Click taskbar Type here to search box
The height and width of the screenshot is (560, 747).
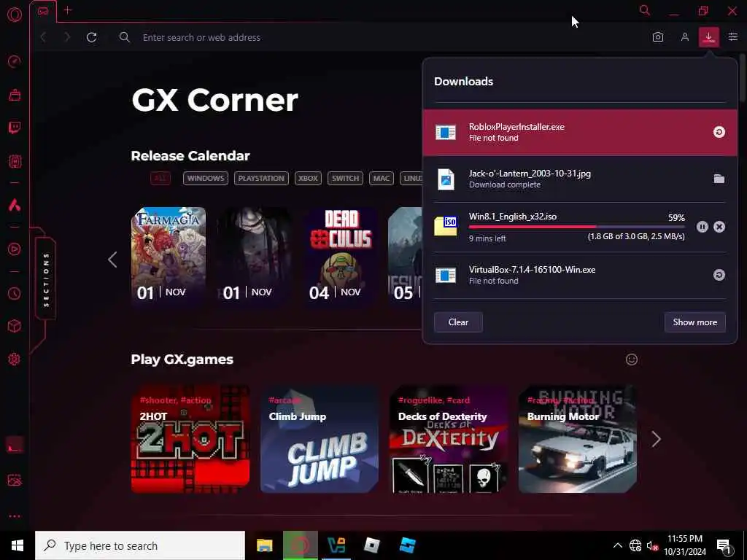click(x=140, y=545)
